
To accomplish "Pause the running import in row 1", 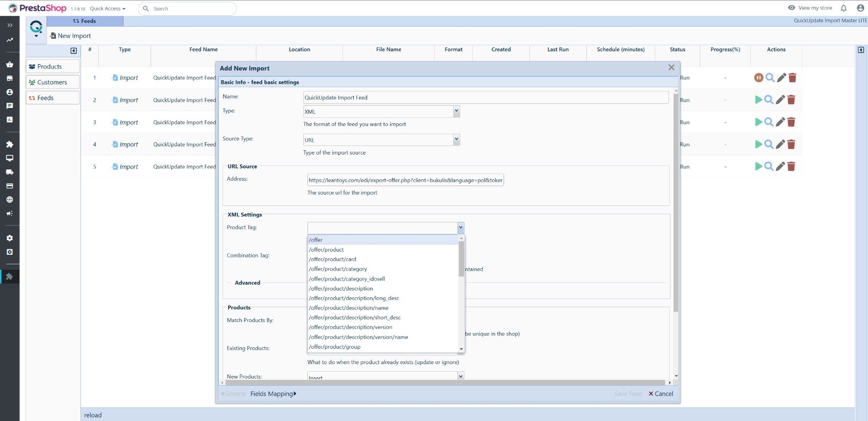I will pos(758,78).
